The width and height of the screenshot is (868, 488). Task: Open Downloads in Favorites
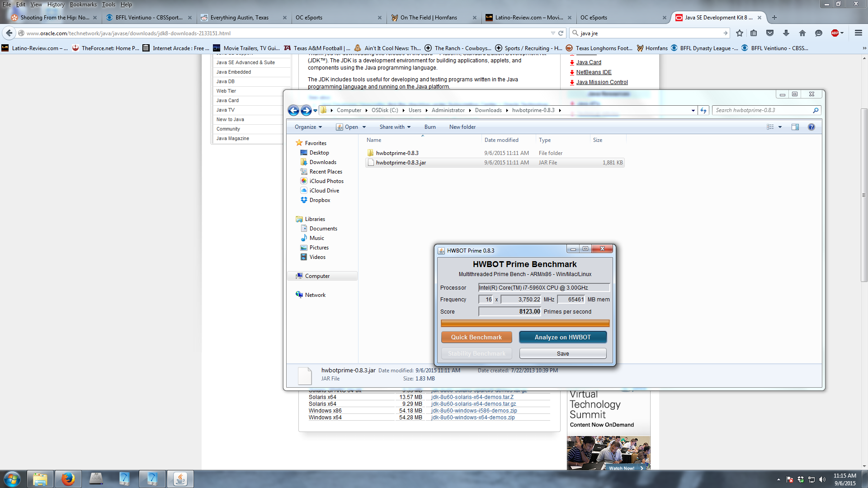(x=323, y=162)
